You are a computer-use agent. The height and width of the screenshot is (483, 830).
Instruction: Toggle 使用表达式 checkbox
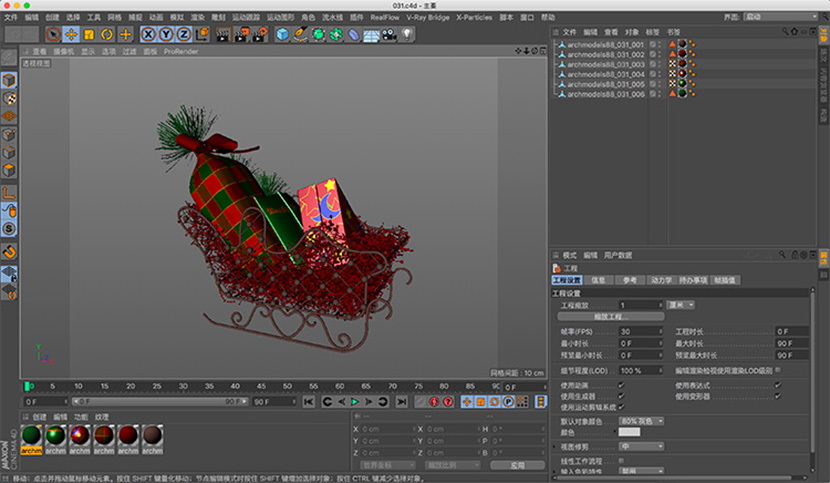click(777, 384)
